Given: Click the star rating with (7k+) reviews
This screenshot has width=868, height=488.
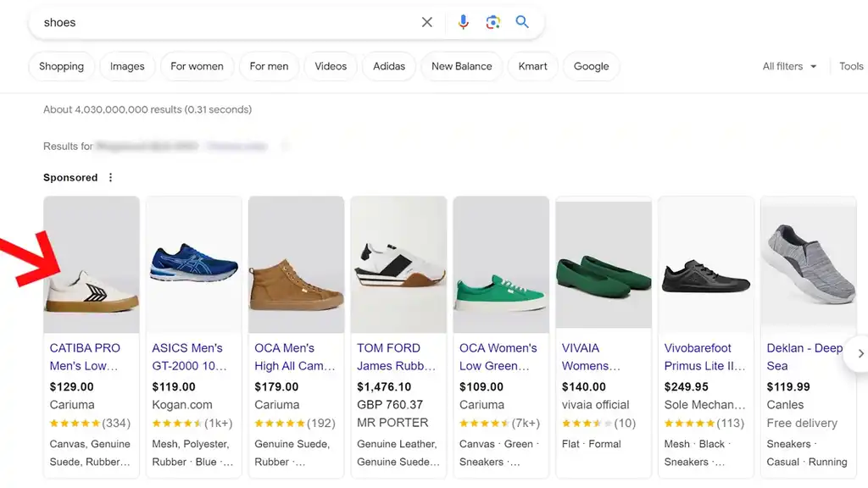Looking at the screenshot, I should pyautogui.click(x=499, y=424).
